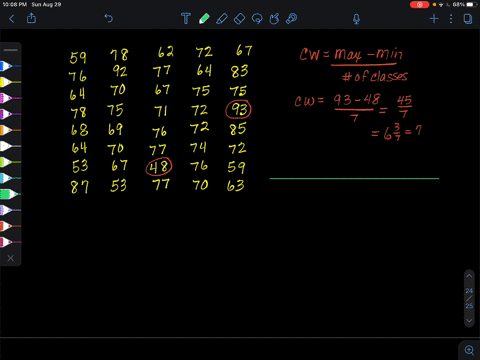Select the Text tool
The height and width of the screenshot is (360, 480).
coord(186,19)
